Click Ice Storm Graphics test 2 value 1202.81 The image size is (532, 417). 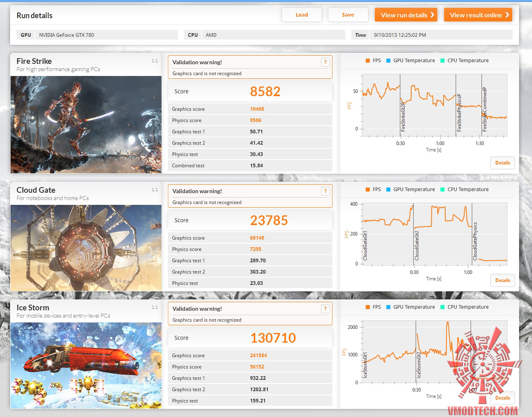(259, 390)
